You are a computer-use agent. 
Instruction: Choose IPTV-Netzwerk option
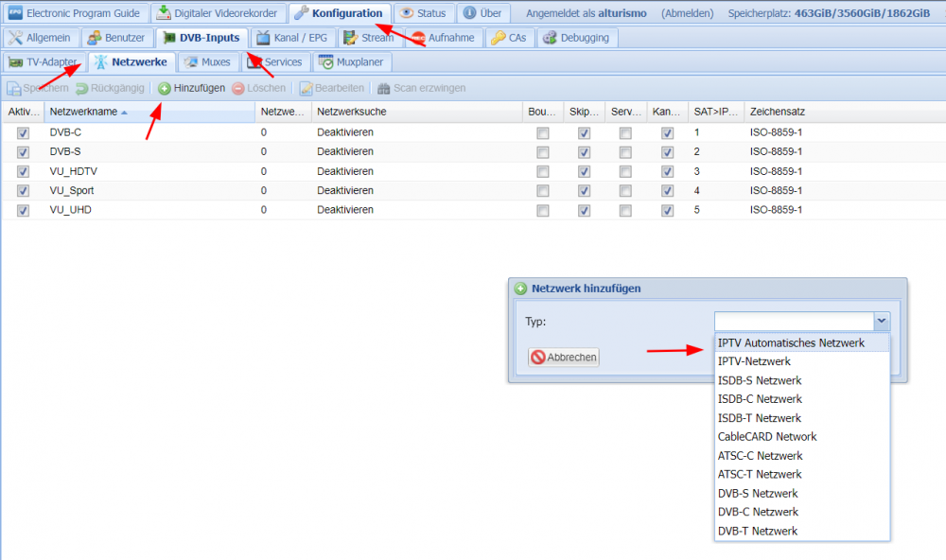click(802, 361)
